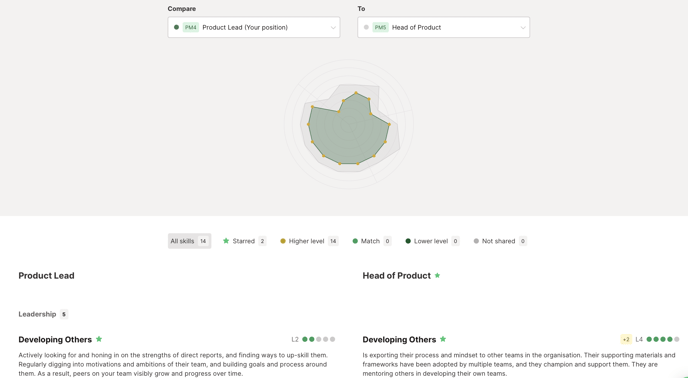Screen dimensions: 688x378
Task: Filter by Lower level skills
Action: point(432,241)
